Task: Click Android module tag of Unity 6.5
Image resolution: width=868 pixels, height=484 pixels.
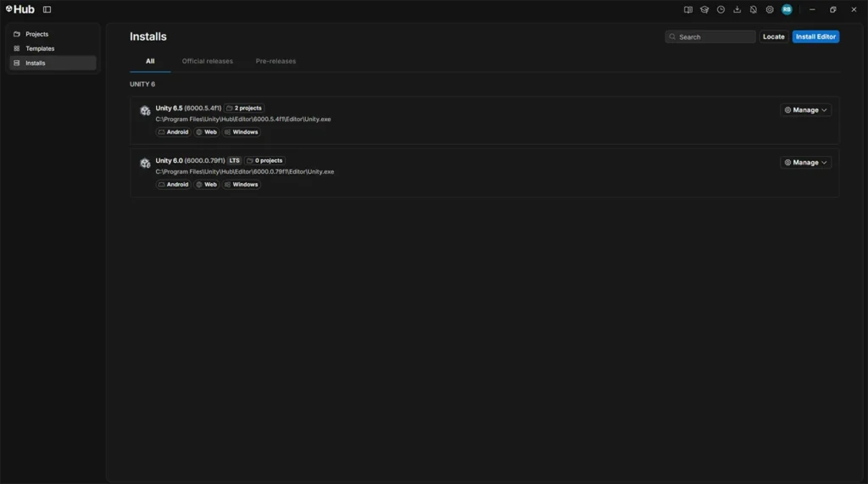Action: click(173, 132)
